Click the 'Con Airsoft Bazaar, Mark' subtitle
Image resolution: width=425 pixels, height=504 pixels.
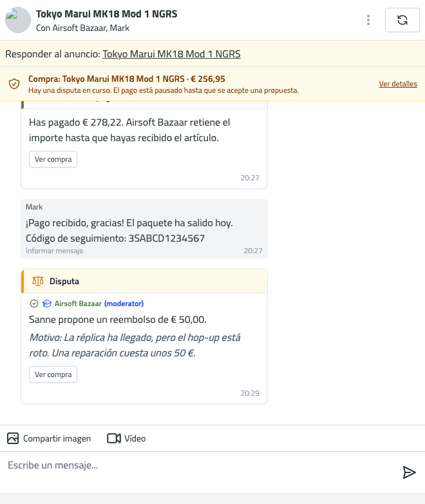(x=82, y=28)
